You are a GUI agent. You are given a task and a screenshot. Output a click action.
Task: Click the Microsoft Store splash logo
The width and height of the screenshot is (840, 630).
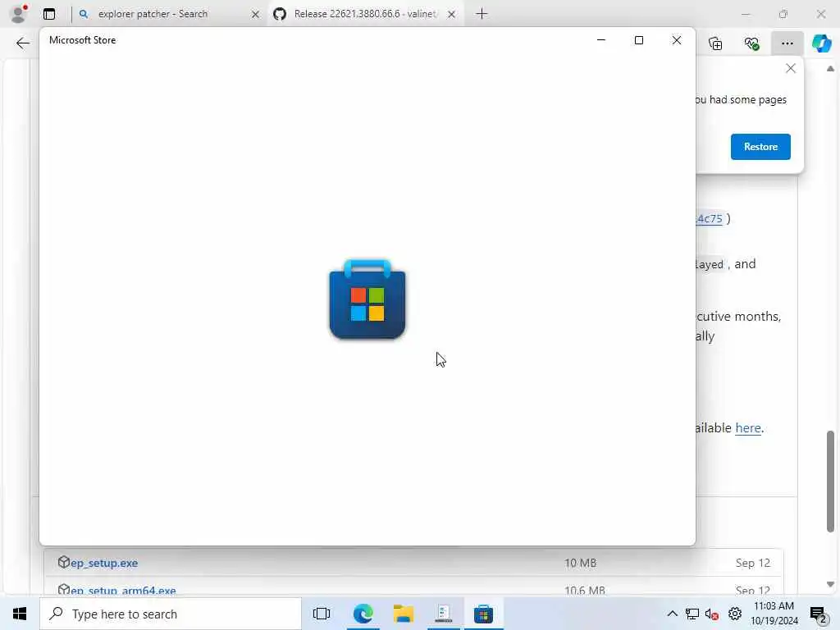click(x=367, y=299)
